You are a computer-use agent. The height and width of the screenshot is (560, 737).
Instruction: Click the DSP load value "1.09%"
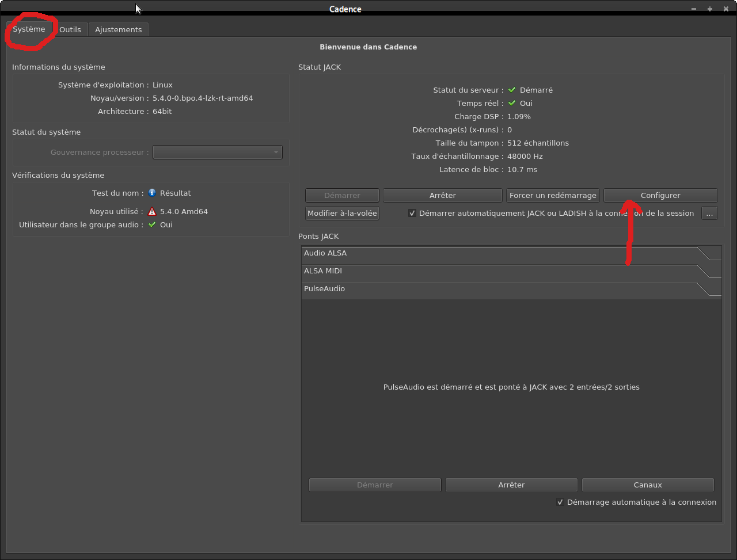tap(519, 116)
